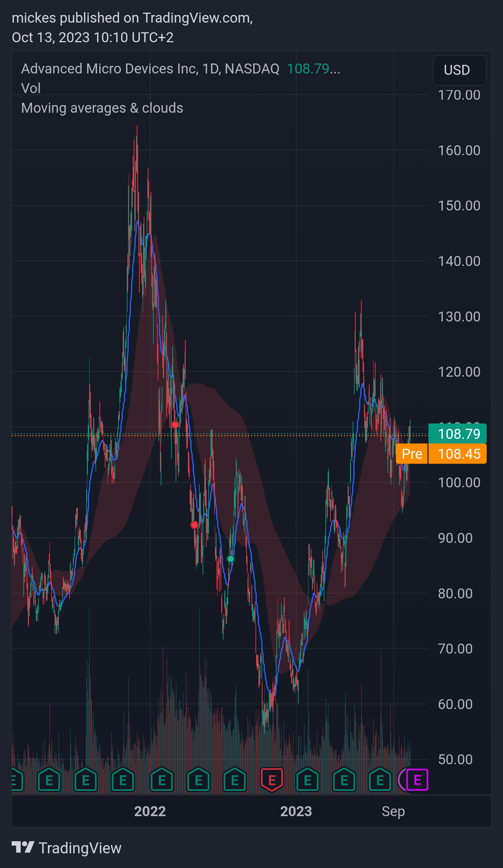Click the 2022 time axis label
Viewport: 503px width, 868px height.
coord(150,811)
